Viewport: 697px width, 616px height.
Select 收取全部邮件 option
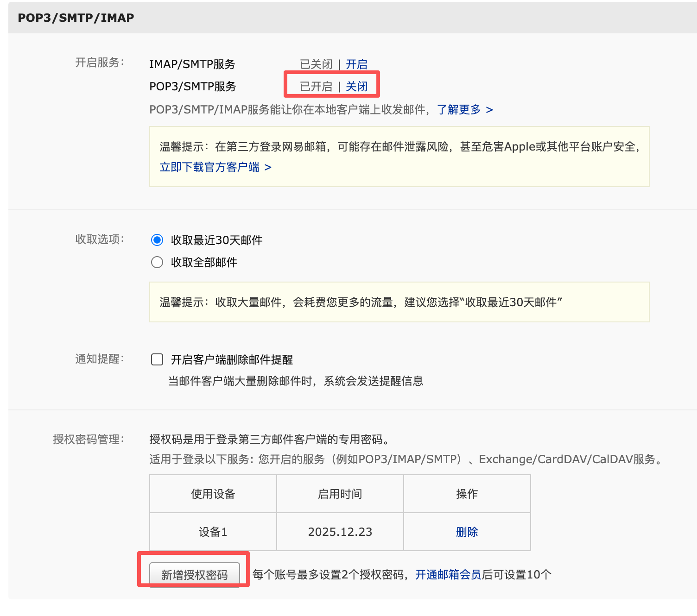click(157, 262)
